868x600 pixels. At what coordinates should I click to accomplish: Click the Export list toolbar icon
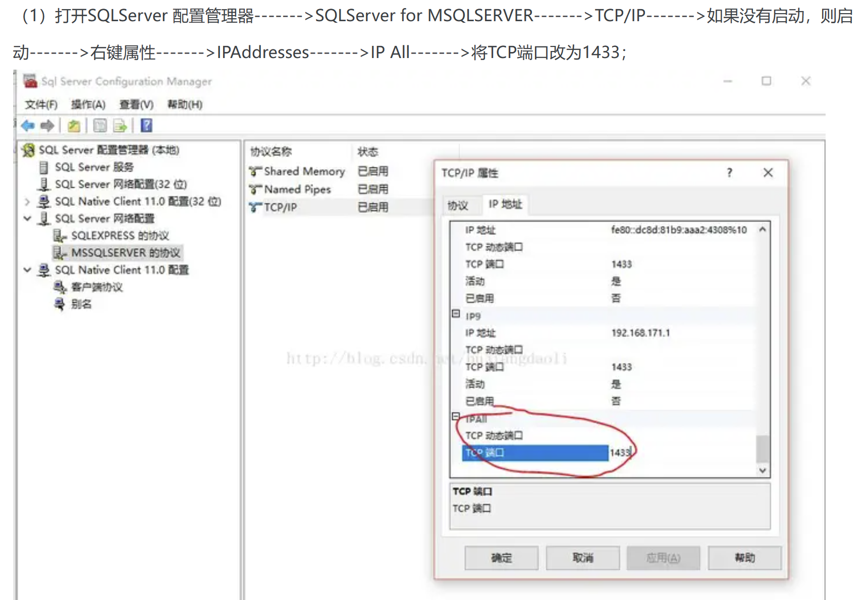(x=120, y=126)
